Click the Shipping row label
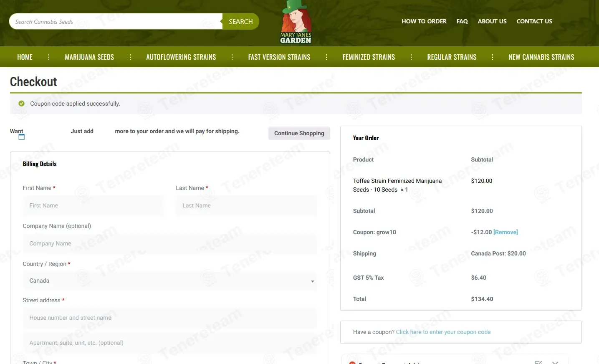Image resolution: width=599 pixels, height=364 pixels. [x=364, y=253]
